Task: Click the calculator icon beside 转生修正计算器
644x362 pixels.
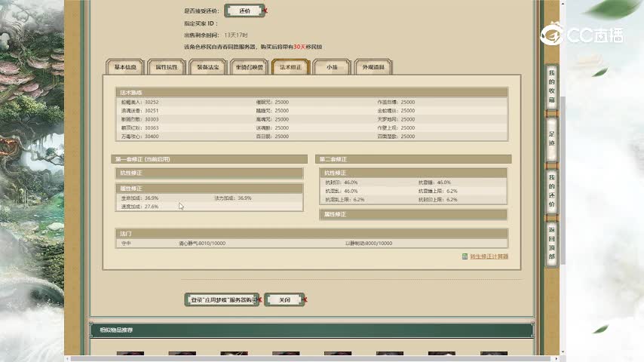Action: point(465,256)
